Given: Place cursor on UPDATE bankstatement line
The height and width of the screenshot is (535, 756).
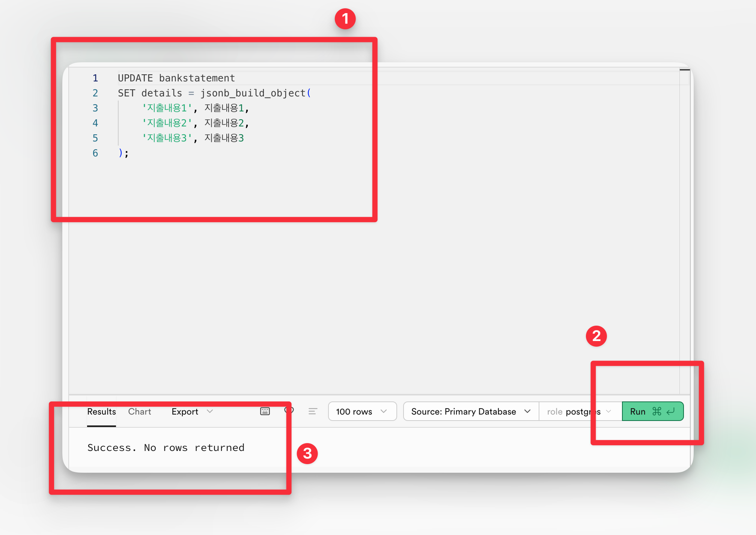Looking at the screenshot, I should 176,78.
